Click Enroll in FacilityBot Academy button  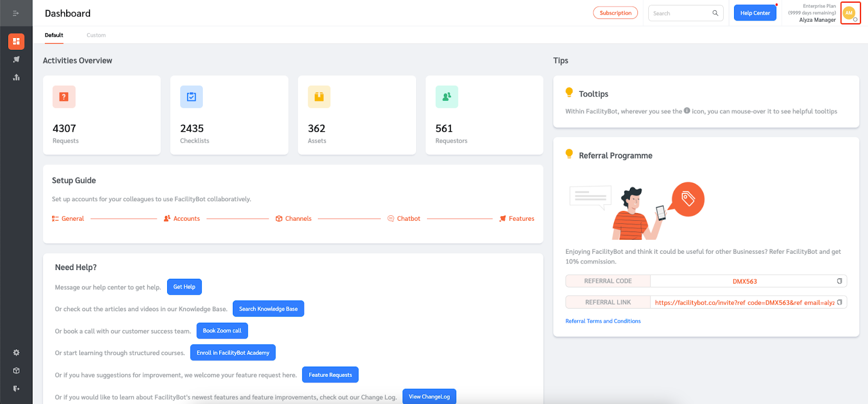[233, 352]
